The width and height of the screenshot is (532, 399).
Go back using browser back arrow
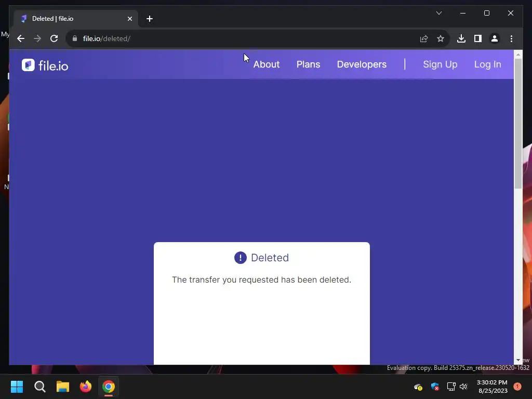coord(21,38)
